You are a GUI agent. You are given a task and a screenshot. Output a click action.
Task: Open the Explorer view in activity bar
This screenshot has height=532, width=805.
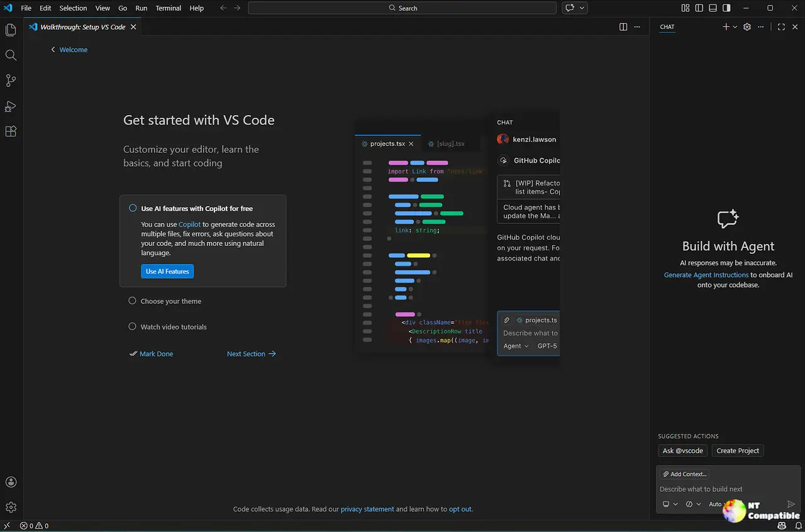tap(11, 30)
